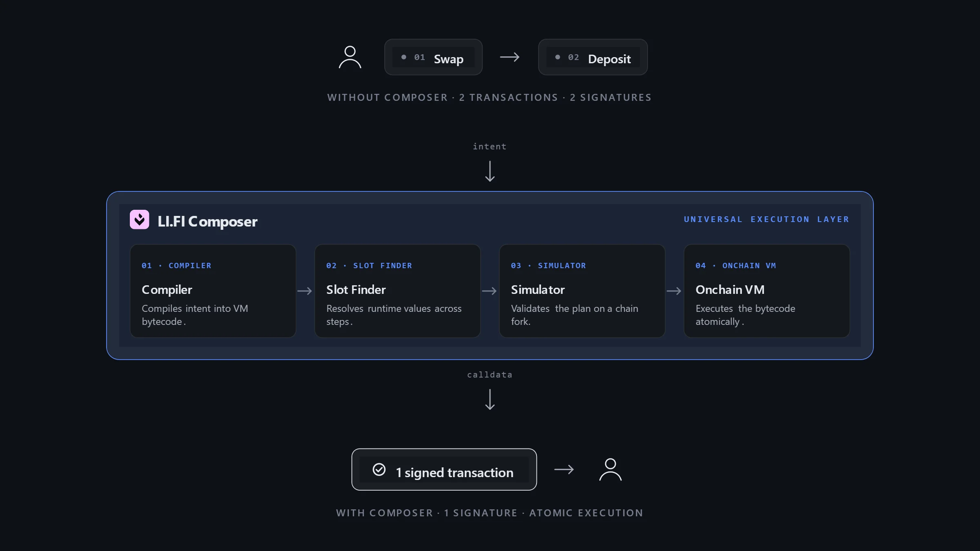Select the 01 Swap step button
The image size is (980, 551).
(x=433, y=57)
